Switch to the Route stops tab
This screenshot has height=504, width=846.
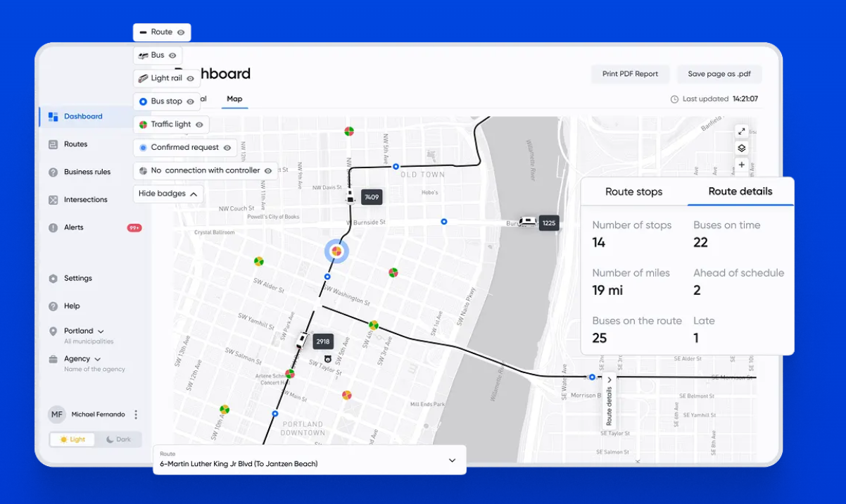pos(633,191)
